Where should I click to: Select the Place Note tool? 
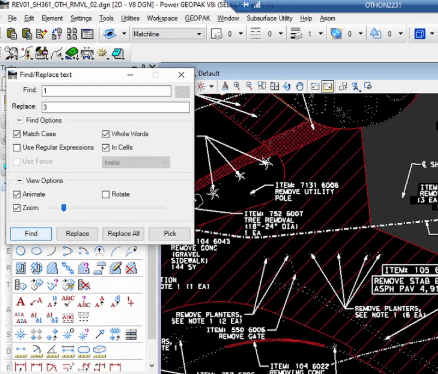[x=36, y=302]
